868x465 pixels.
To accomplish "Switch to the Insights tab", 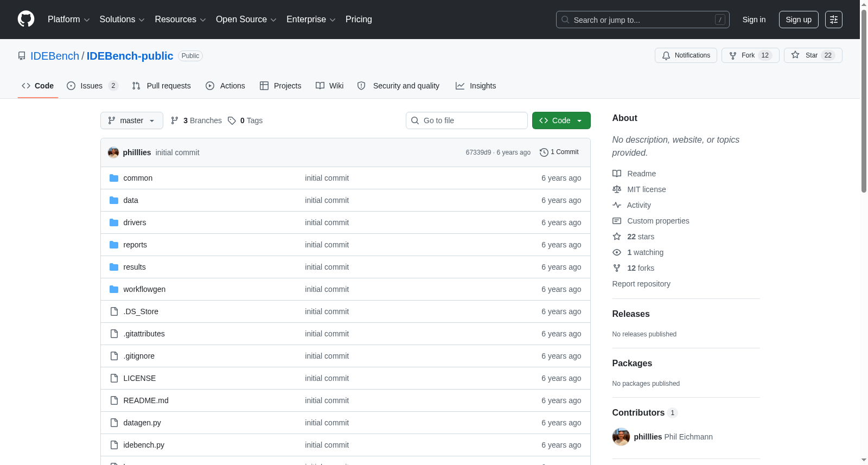I will 476,86.
